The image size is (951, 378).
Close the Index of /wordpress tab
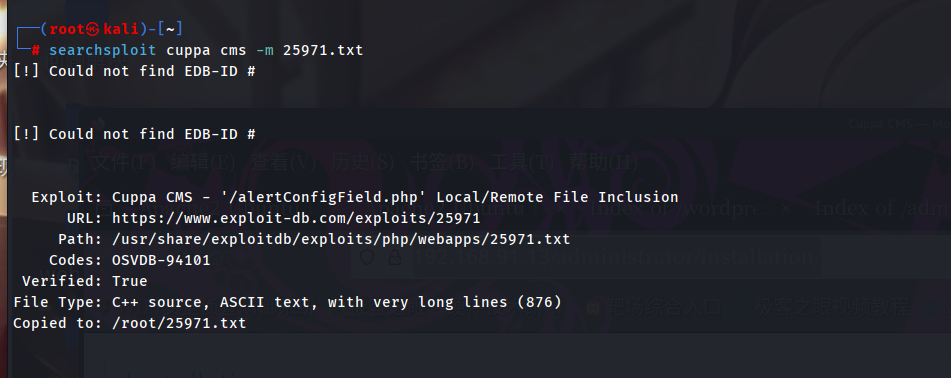[x=786, y=208]
